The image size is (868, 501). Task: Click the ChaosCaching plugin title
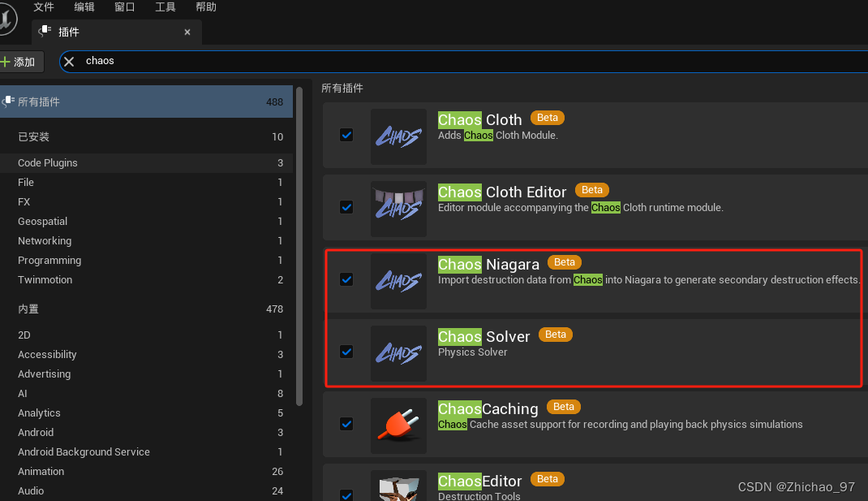pos(488,409)
